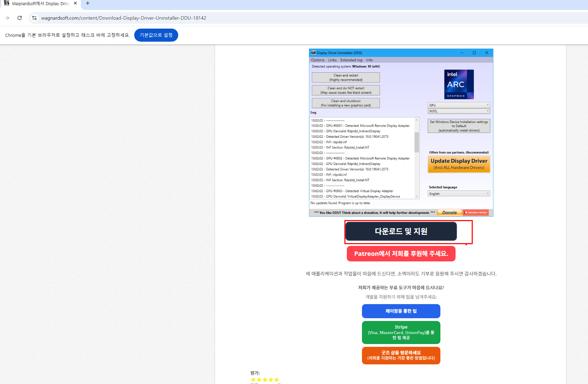Screen dimensions: 588x384
Task: Open a new browser tab
Action: pyautogui.click(x=88, y=3)
